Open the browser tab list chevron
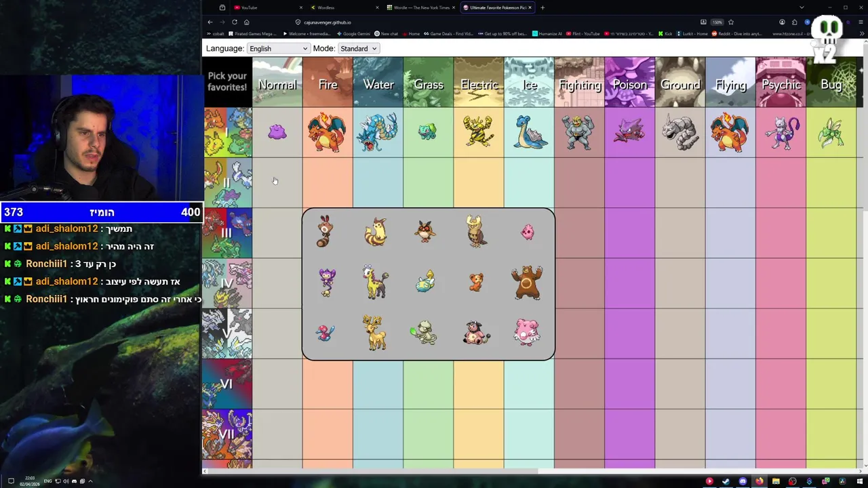 coord(802,7)
